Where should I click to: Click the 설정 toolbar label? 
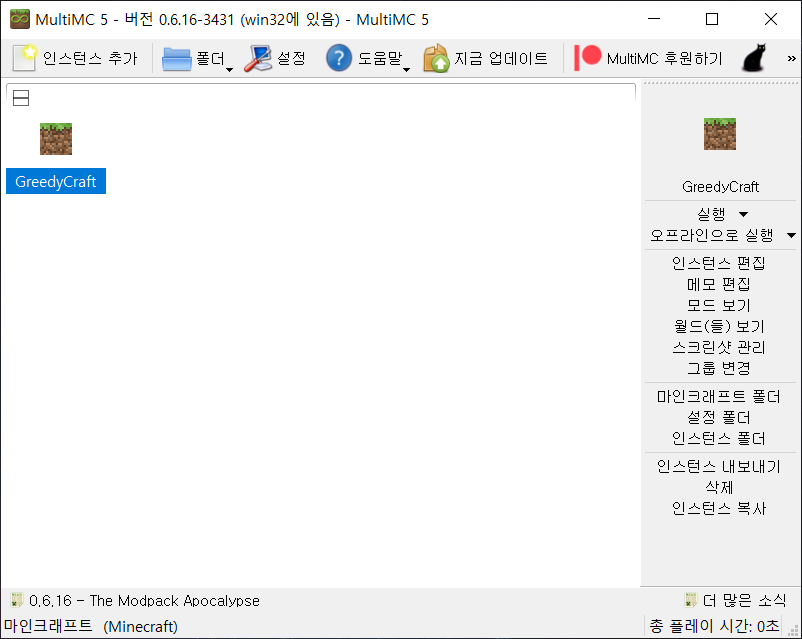click(x=291, y=58)
